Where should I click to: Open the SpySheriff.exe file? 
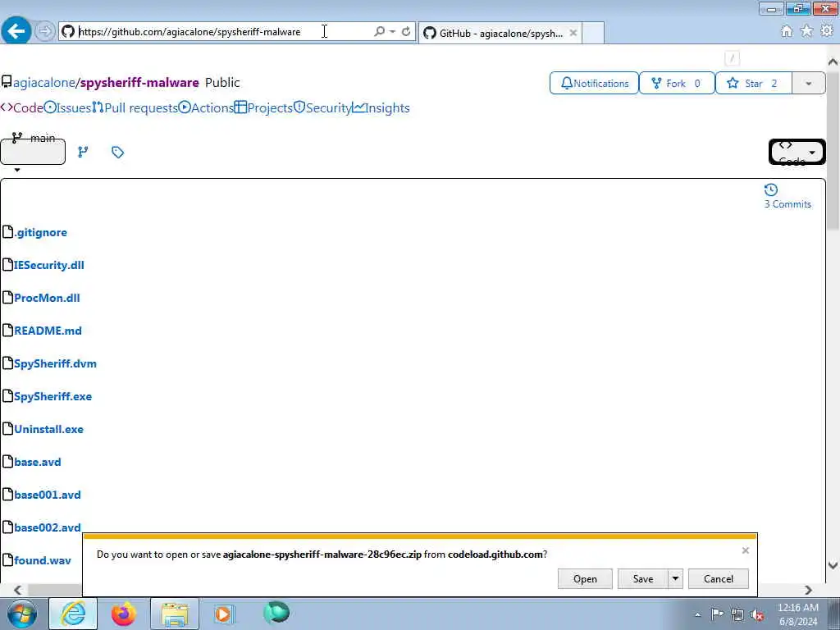pos(53,396)
